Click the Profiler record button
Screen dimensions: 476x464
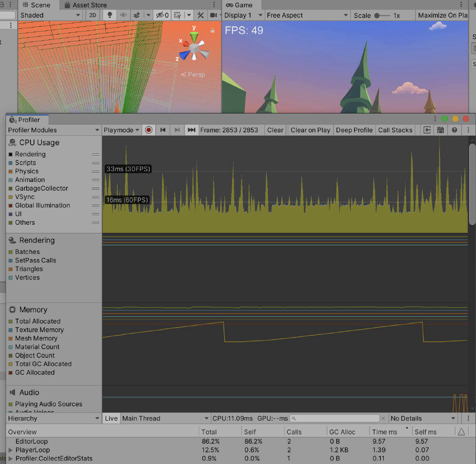tap(149, 130)
